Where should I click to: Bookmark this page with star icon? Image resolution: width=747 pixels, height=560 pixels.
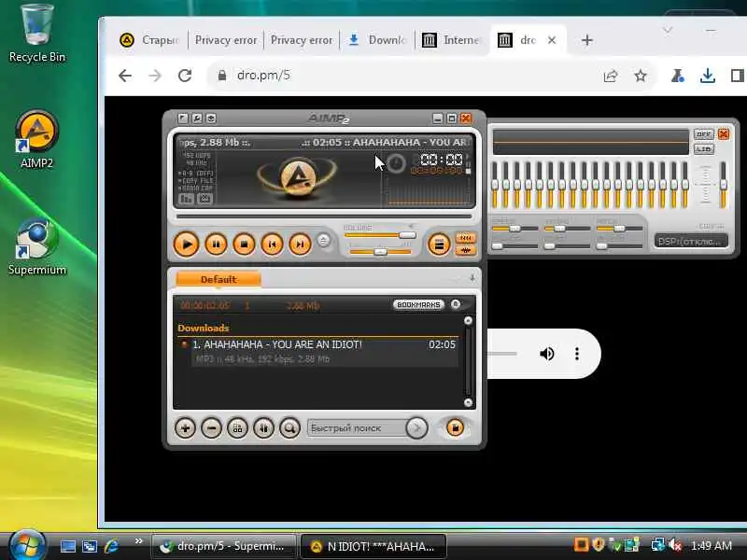(x=641, y=76)
